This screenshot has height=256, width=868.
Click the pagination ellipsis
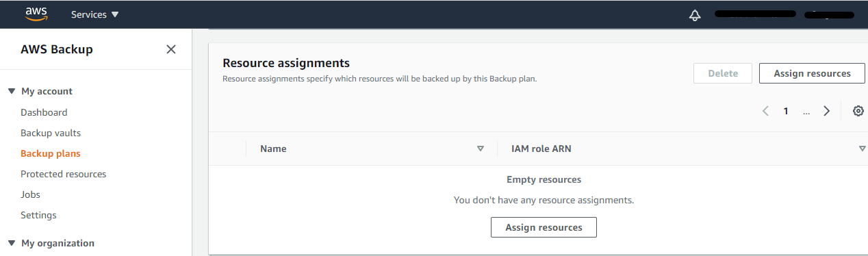pos(806,112)
